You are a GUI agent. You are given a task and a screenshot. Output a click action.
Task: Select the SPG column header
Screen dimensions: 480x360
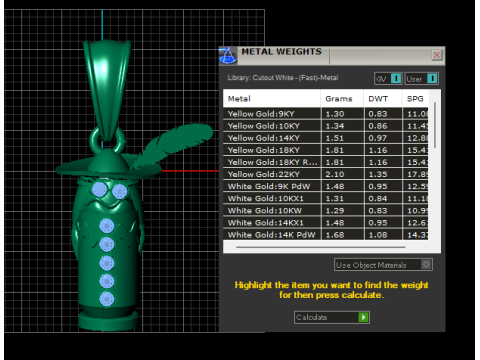click(x=415, y=98)
